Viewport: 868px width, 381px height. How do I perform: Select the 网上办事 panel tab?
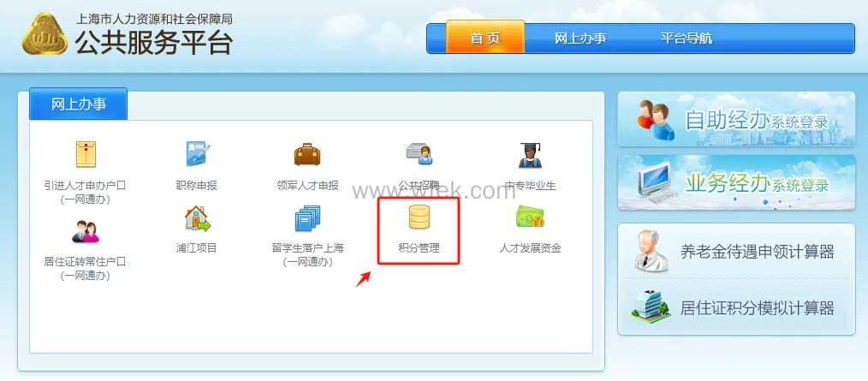point(78,104)
